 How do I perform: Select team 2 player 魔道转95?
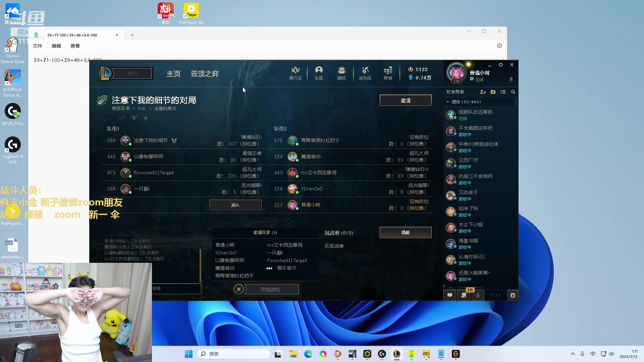coord(350,157)
